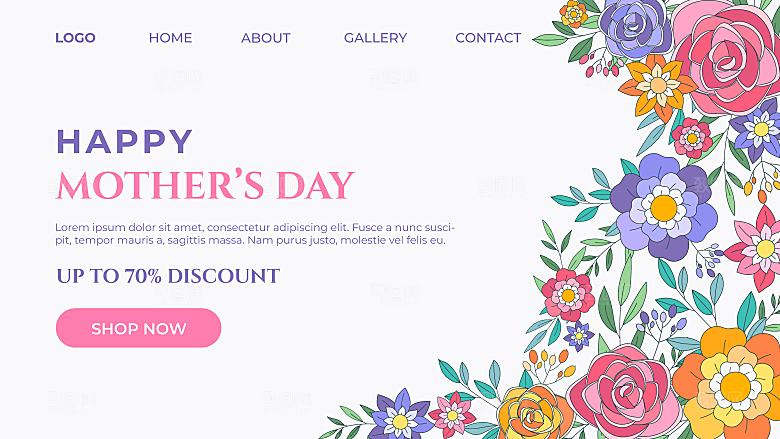The image size is (780, 439).
Task: Open the HOME navigation item
Action: 170,38
